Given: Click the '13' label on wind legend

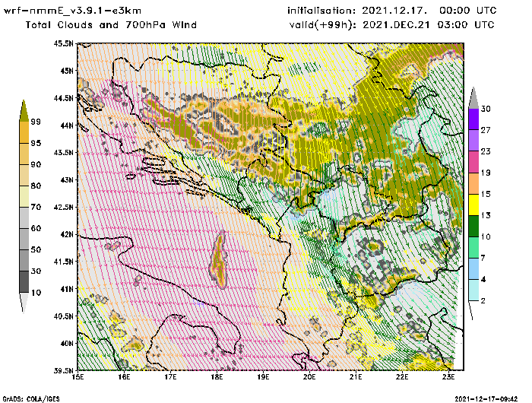Looking at the screenshot, I should (x=486, y=216).
